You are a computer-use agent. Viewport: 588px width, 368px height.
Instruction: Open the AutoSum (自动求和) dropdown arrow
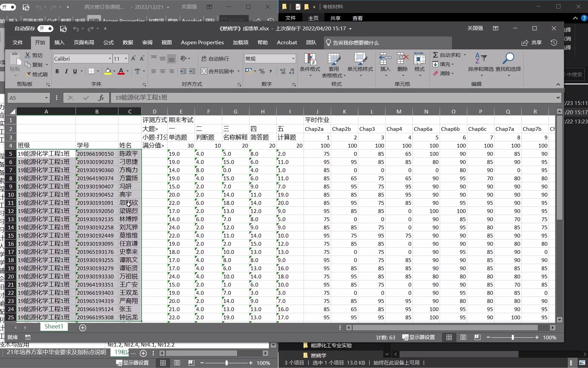464,55
